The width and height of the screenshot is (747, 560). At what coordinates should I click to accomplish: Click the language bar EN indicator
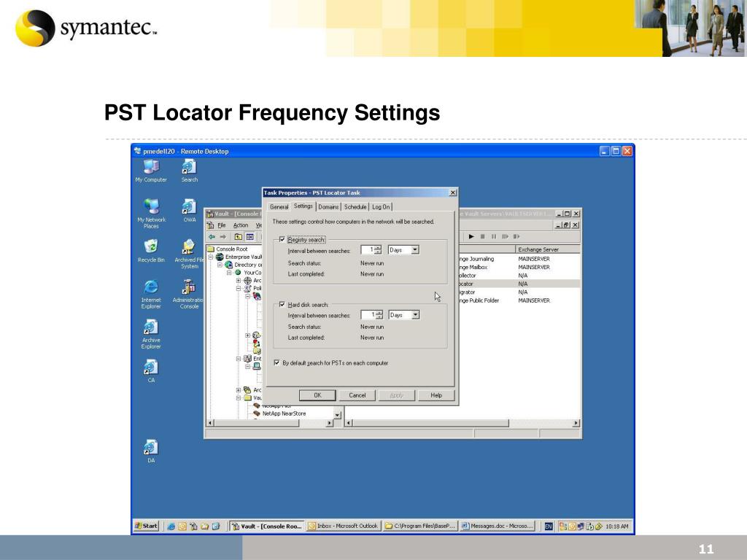tap(549, 526)
